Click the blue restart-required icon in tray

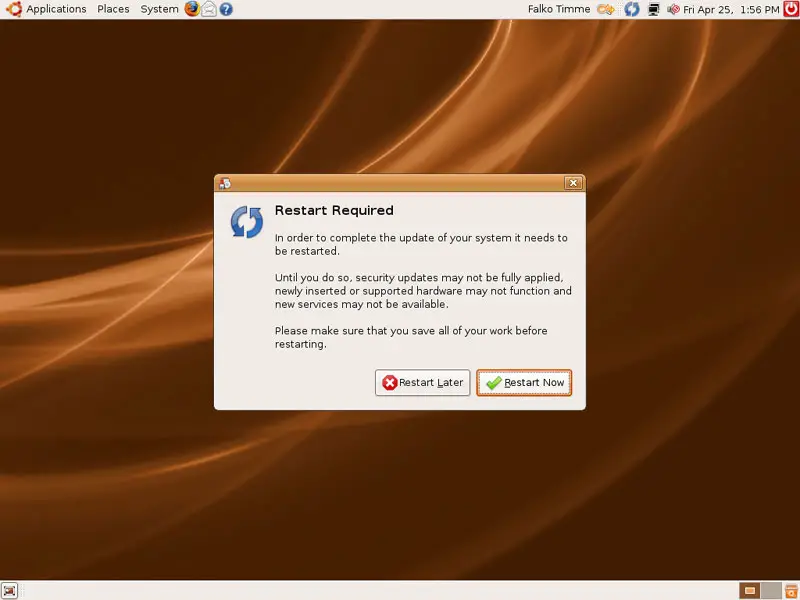pos(632,9)
